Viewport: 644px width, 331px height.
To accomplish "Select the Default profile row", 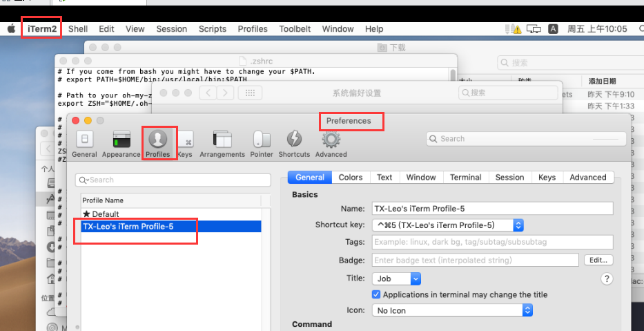I will (x=171, y=214).
